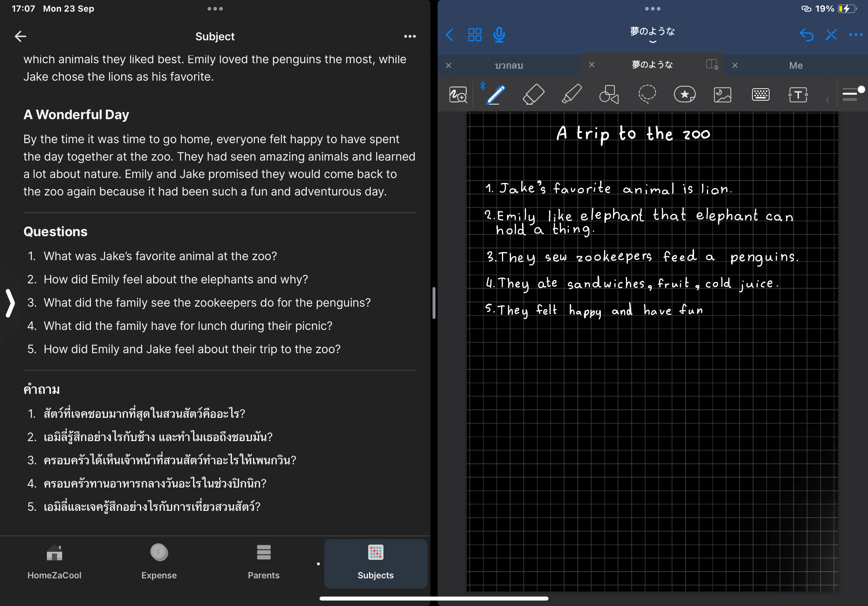Adjust the pen stroke thickness control

(x=851, y=94)
